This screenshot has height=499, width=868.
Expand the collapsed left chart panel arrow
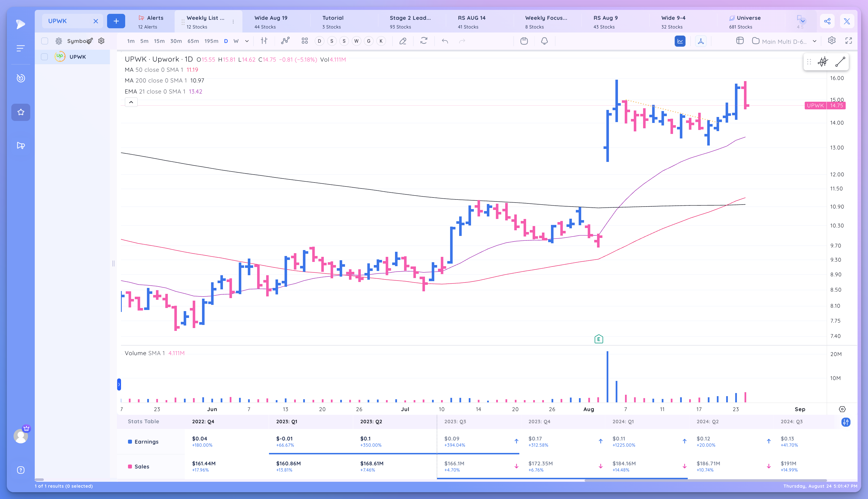[x=119, y=384]
